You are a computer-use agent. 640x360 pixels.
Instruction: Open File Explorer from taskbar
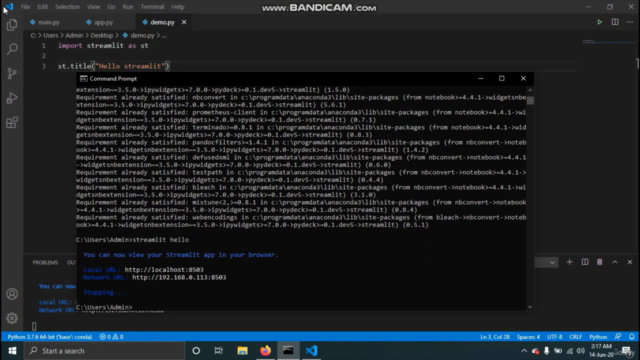point(242,351)
